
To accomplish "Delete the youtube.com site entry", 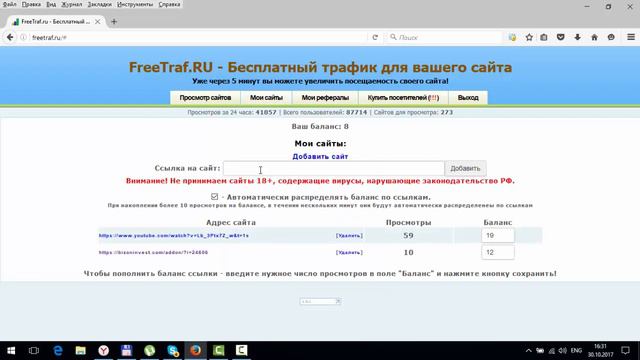I will 349,236.
